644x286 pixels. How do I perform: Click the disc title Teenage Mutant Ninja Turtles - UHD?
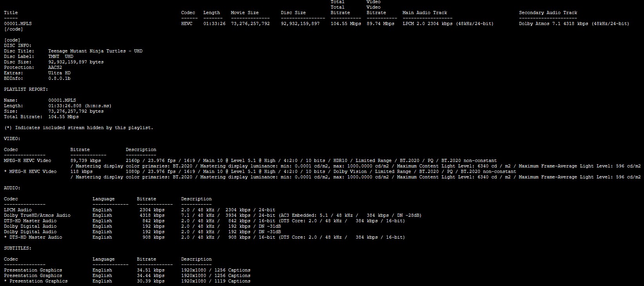point(95,51)
